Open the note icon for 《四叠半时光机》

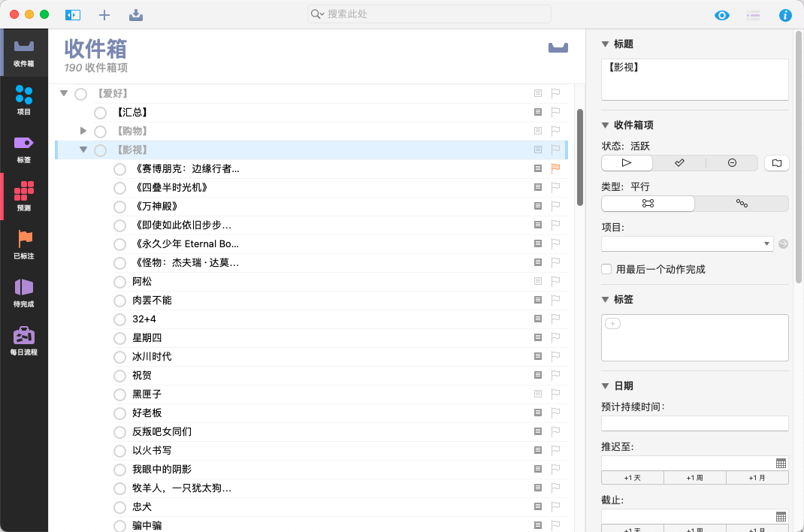537,188
